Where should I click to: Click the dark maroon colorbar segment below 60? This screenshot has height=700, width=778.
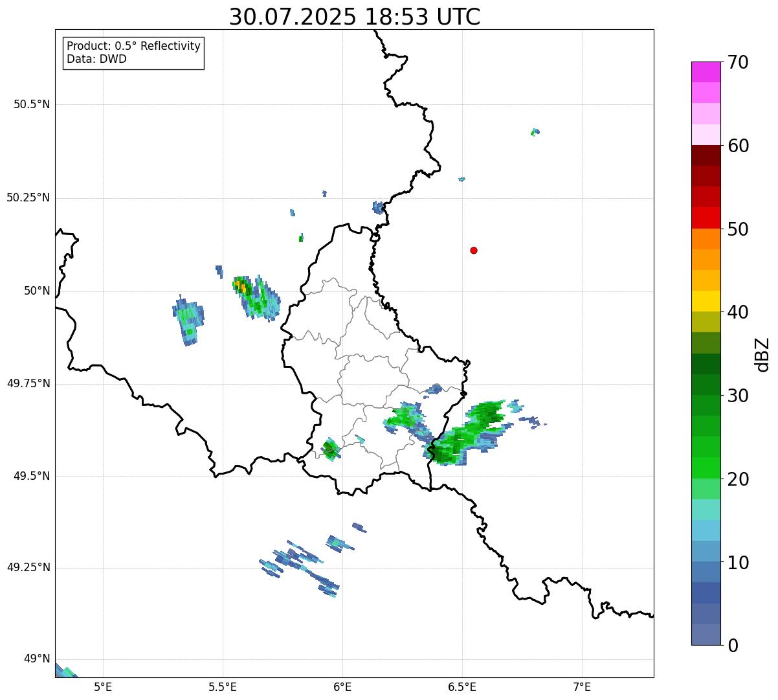click(x=706, y=155)
